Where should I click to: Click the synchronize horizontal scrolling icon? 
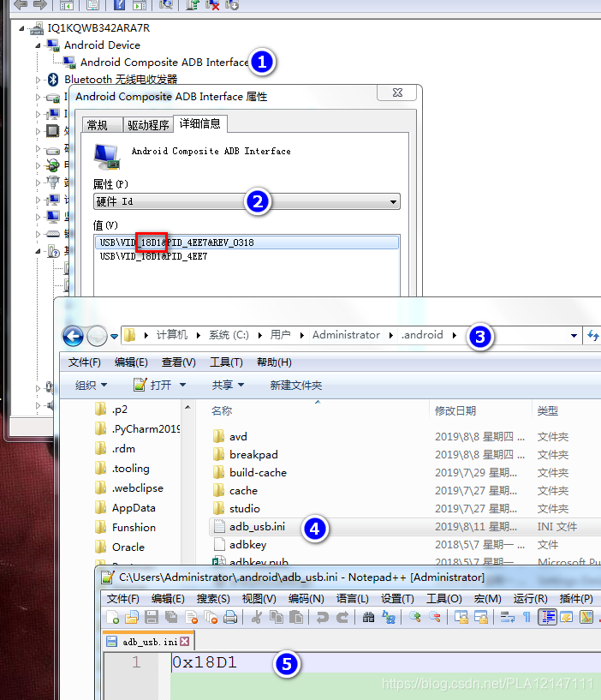point(481,618)
